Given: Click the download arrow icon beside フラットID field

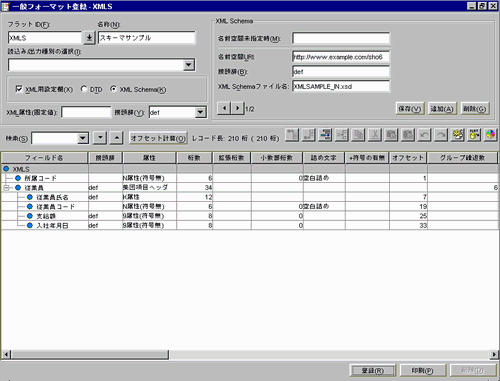Looking at the screenshot, I should click(x=89, y=38).
